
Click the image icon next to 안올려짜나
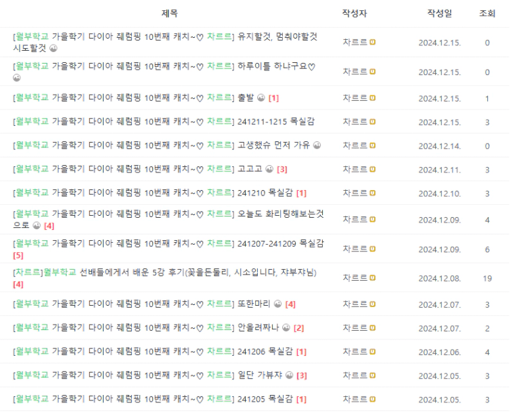point(286,328)
